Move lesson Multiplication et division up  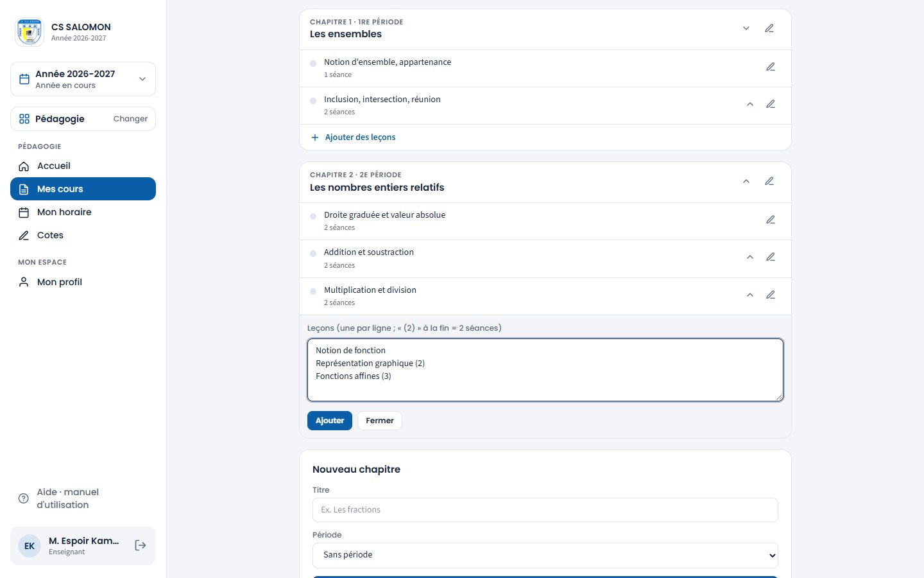750,295
